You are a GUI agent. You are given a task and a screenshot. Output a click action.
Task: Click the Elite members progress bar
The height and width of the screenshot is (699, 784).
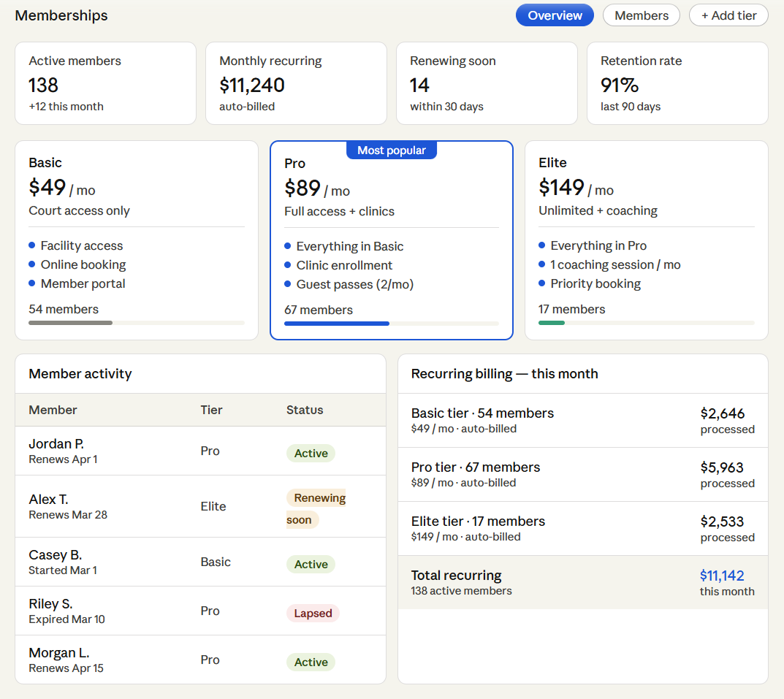[x=646, y=323]
